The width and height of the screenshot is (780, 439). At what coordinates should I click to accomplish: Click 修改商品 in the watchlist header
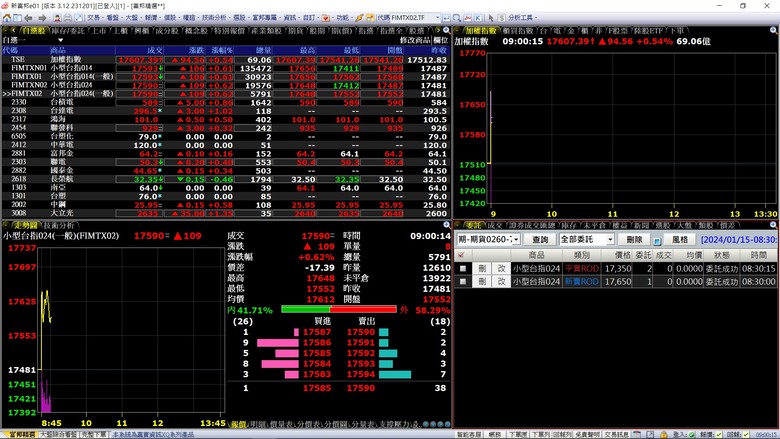415,40
